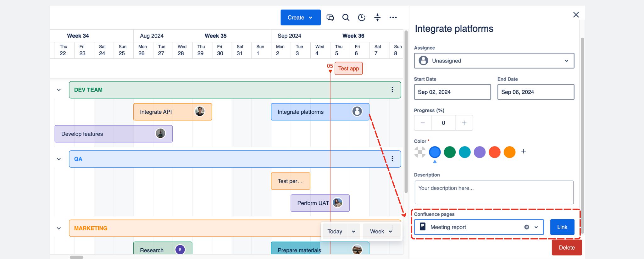
Task: Increase progress with the plus stepper
Action: click(x=464, y=123)
